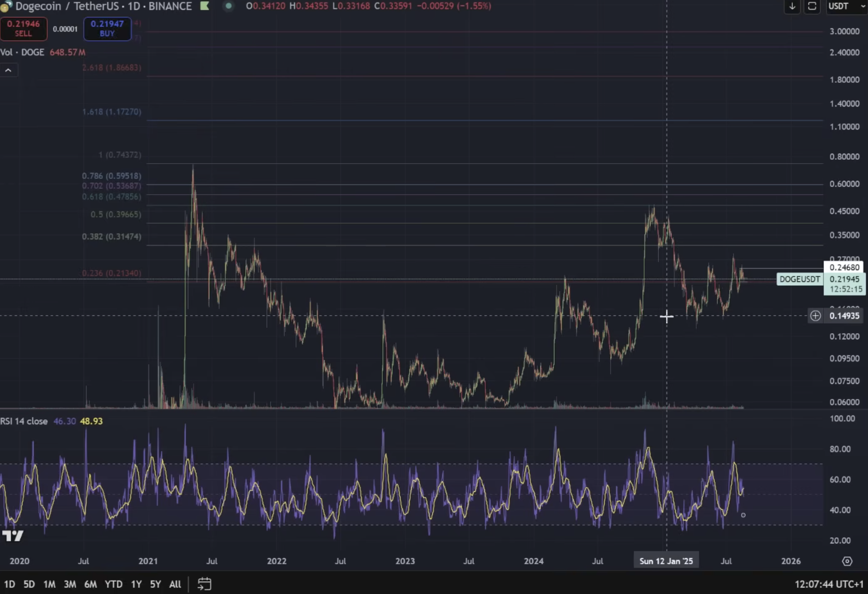Click the 3.00000 price axis label
The width and height of the screenshot is (868, 594).
coord(844,31)
